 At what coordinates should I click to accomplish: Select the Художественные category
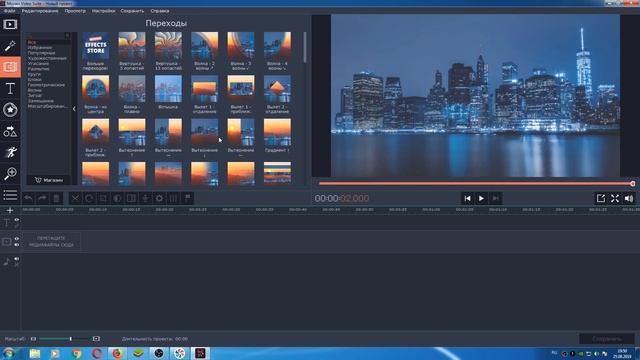[x=47, y=58]
